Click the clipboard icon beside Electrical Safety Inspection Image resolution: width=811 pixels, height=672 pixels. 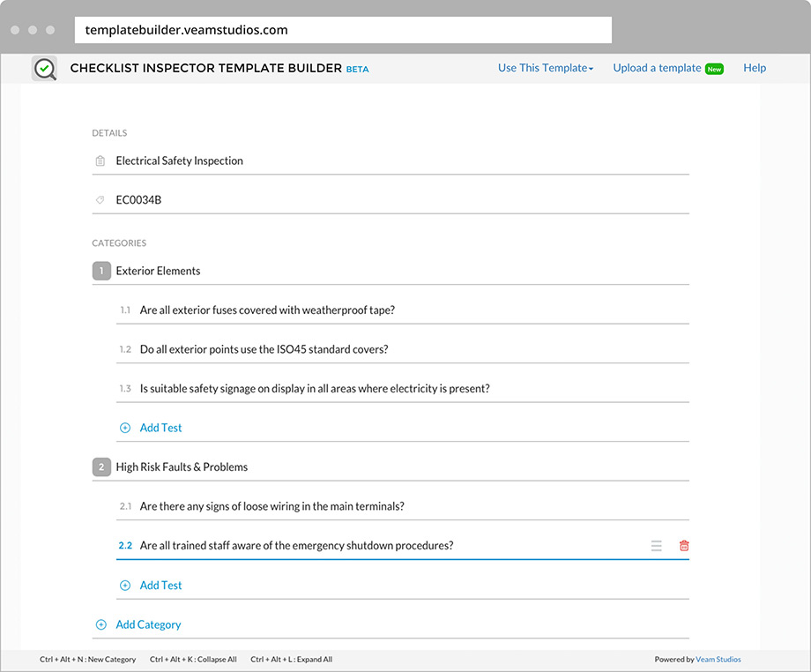100,161
